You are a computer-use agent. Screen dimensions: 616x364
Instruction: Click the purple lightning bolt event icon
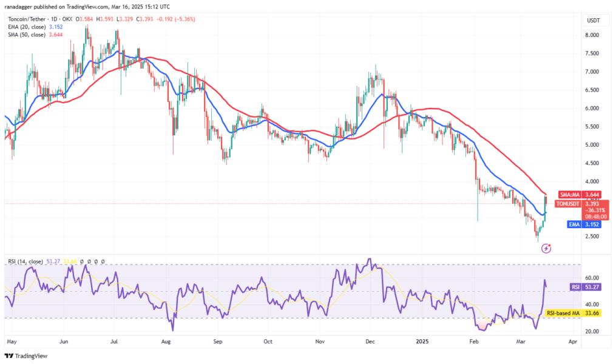coord(546,248)
